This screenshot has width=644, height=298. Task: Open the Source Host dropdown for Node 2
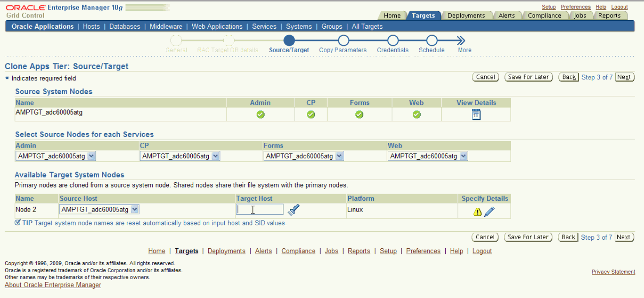[x=99, y=209]
